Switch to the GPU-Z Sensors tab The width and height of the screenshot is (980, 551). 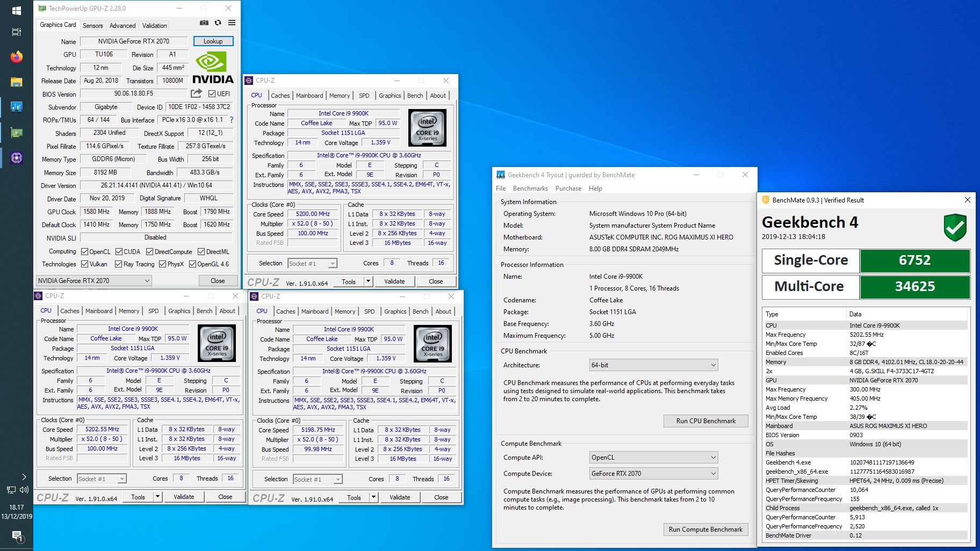tap(92, 25)
